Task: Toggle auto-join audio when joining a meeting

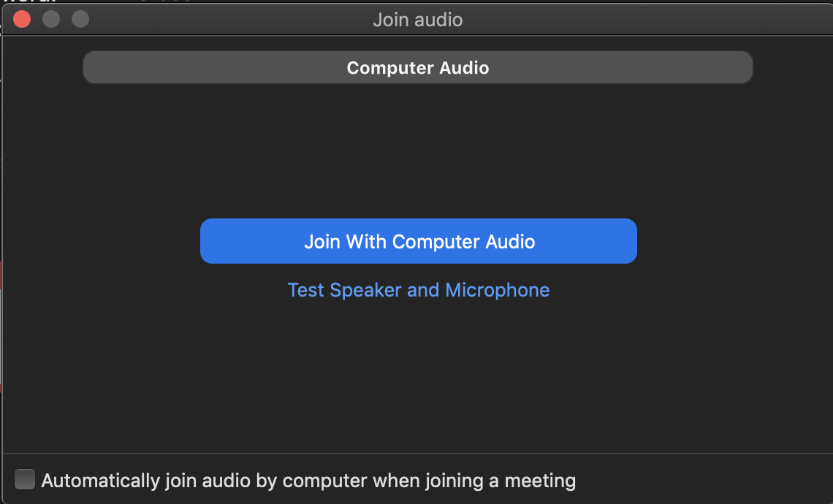Action: (x=25, y=480)
